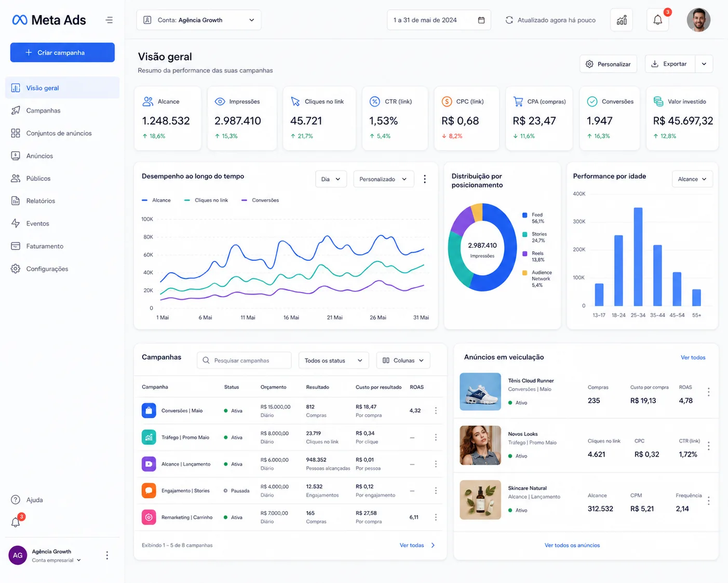Open the notifications bell in top bar
Image resolution: width=728 pixels, height=583 pixels.
(658, 20)
